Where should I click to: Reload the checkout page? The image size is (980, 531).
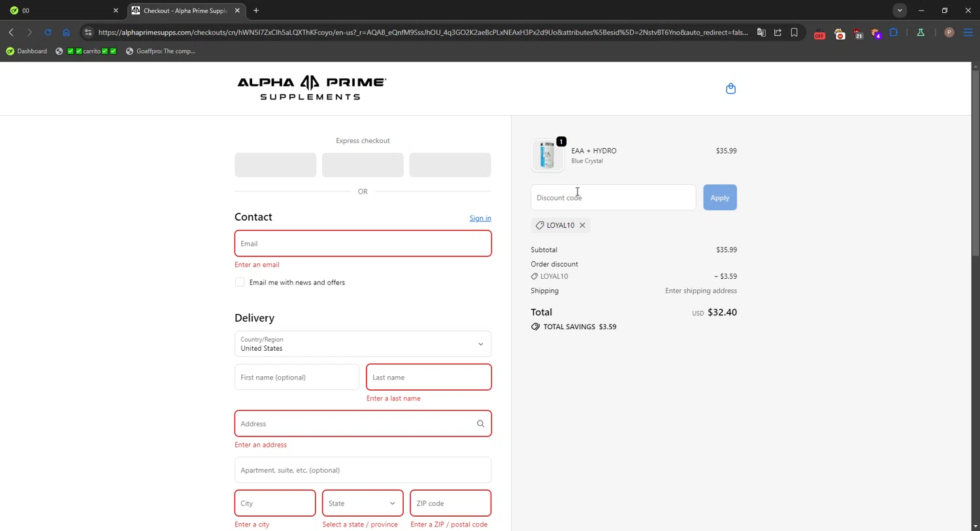(x=48, y=33)
